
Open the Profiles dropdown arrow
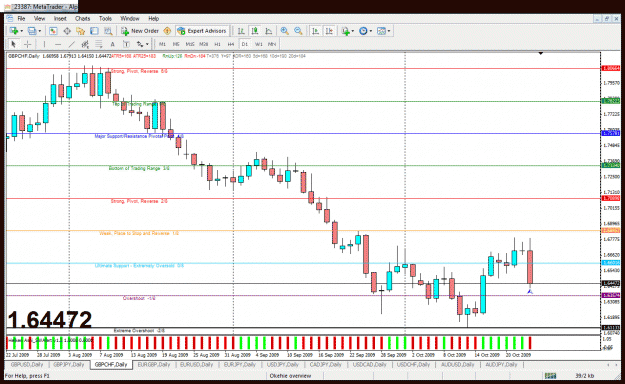coord(39,31)
